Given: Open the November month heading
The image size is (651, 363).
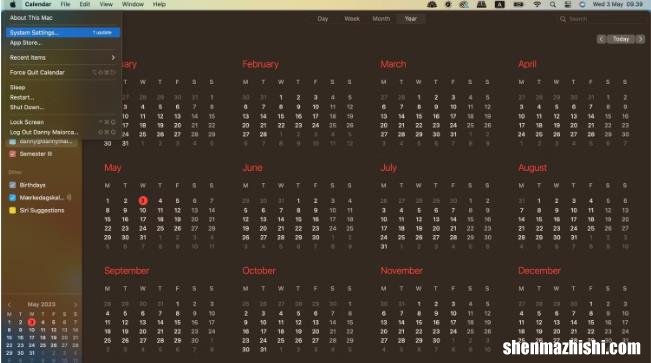Looking at the screenshot, I should pyautogui.click(x=401, y=271).
